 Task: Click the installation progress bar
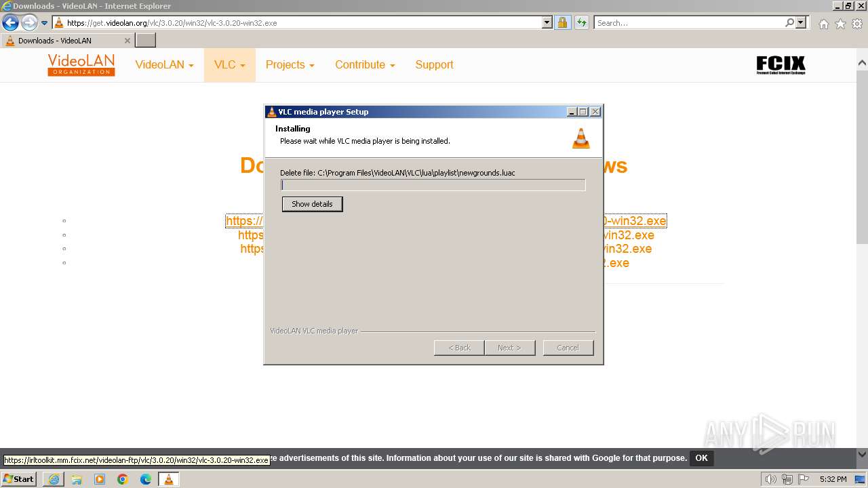point(433,185)
